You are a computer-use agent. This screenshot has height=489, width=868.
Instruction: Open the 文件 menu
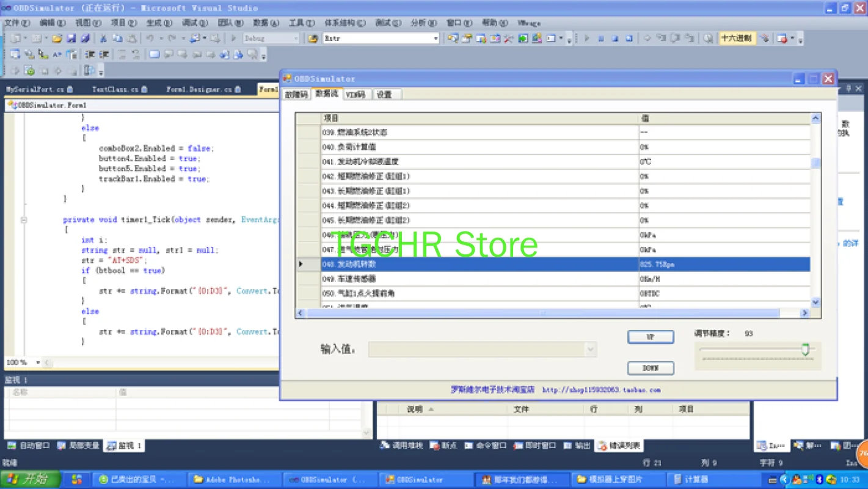pyautogui.click(x=16, y=23)
